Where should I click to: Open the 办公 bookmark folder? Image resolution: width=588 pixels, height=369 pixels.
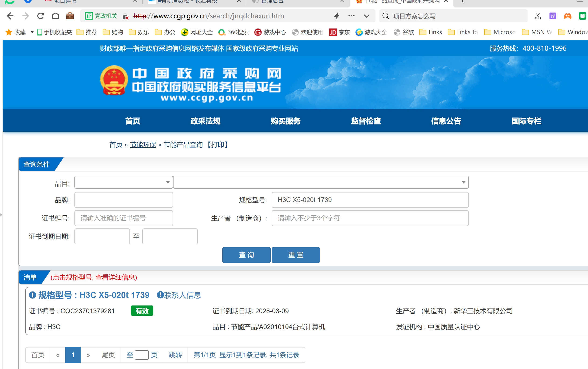point(165,32)
